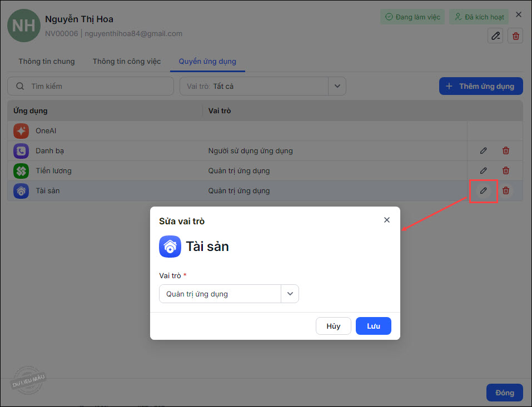Open the Vai trò: Tất cả filter
This screenshot has width=532, height=407.
(262, 86)
